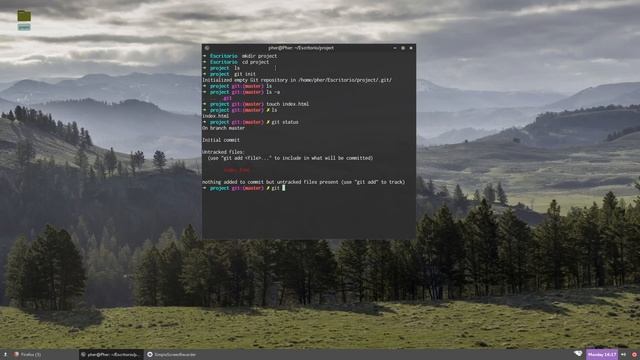The image size is (640, 360).
Task: Click the 'Untracked files:' output line
Action: click(x=223, y=152)
